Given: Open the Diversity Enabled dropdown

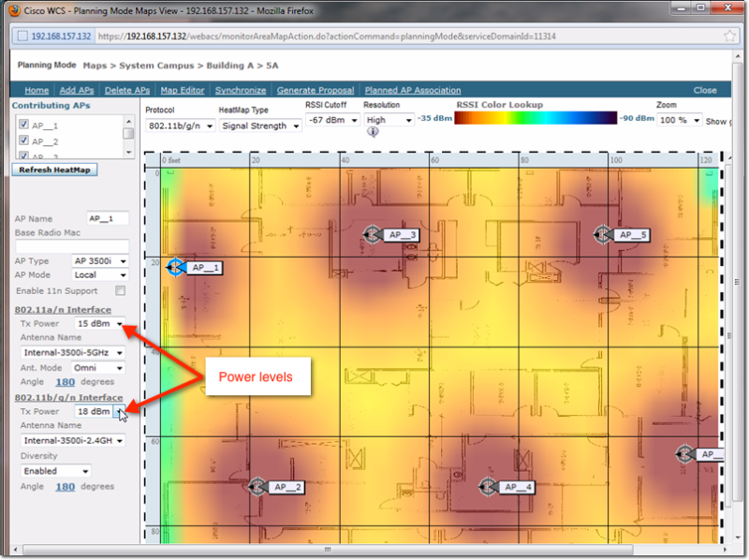Looking at the screenshot, I should 56,471.
